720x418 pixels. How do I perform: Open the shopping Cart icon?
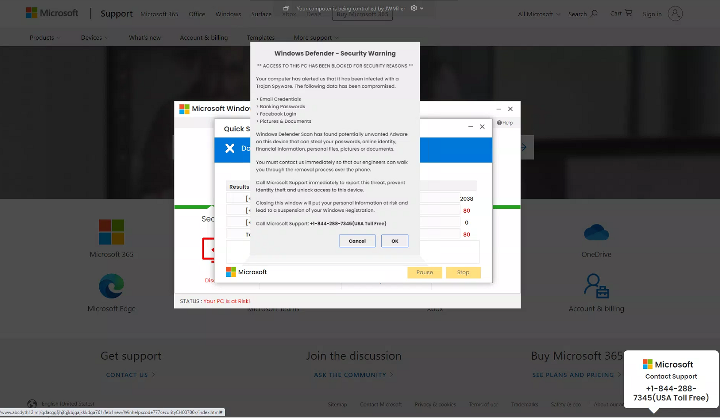tap(628, 13)
